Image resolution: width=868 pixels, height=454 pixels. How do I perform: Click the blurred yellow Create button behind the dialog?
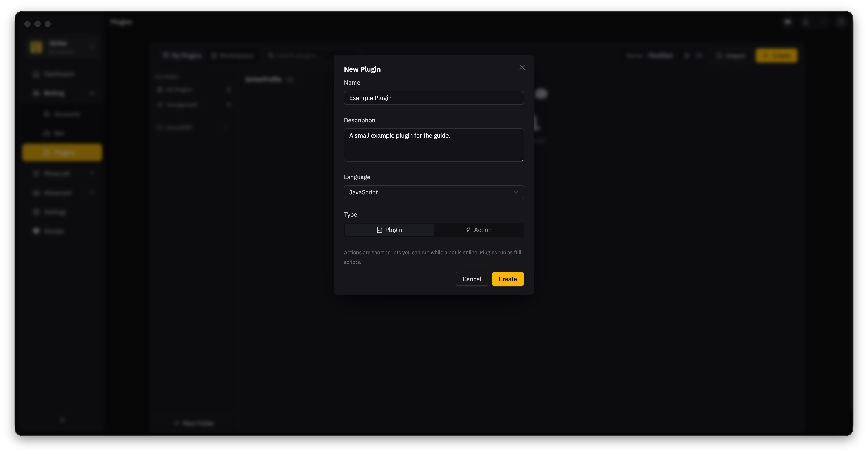(x=776, y=56)
